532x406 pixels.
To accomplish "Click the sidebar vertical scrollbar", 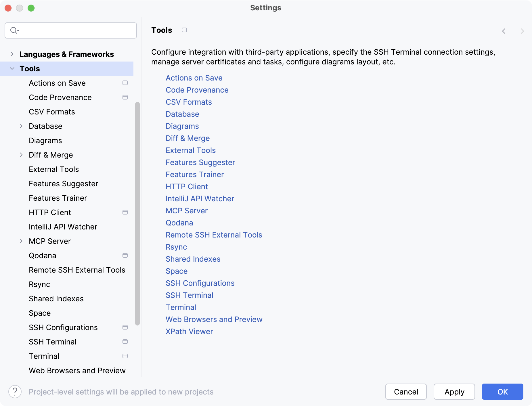I will click(x=137, y=214).
